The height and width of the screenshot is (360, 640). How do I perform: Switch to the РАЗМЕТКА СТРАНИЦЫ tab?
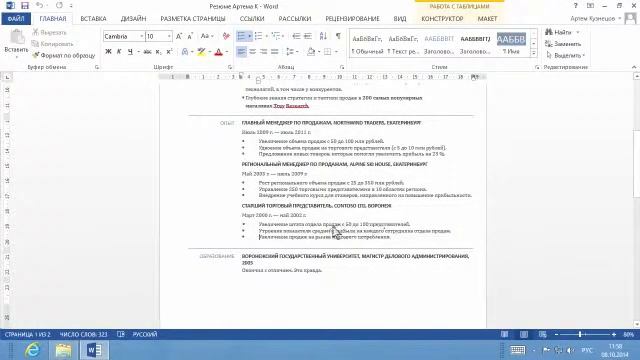click(x=193, y=19)
